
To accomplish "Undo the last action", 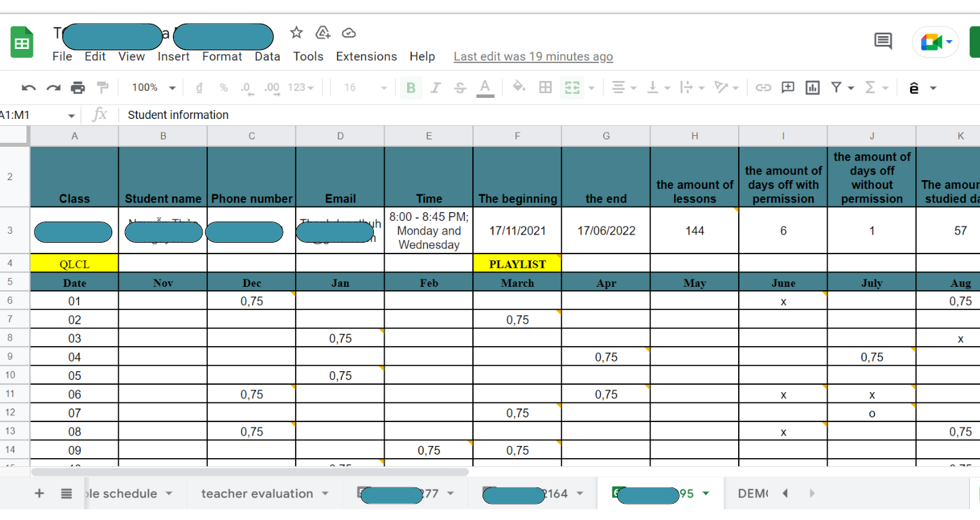I will pos(29,88).
